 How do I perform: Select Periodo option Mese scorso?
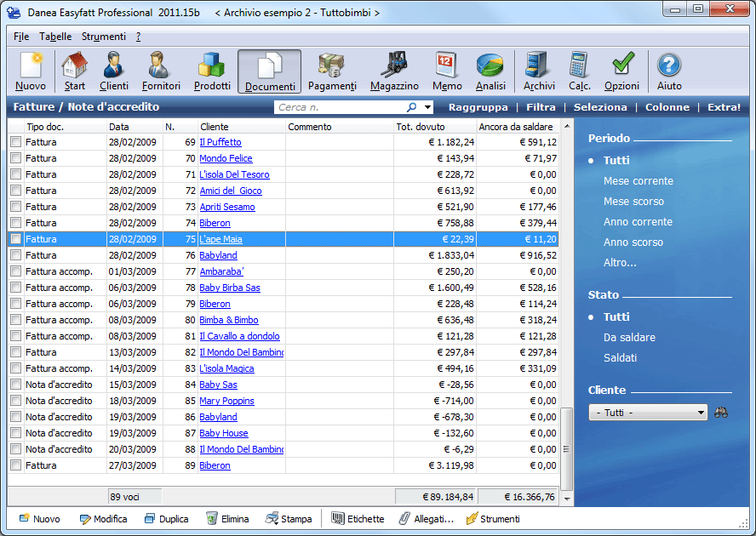[633, 202]
